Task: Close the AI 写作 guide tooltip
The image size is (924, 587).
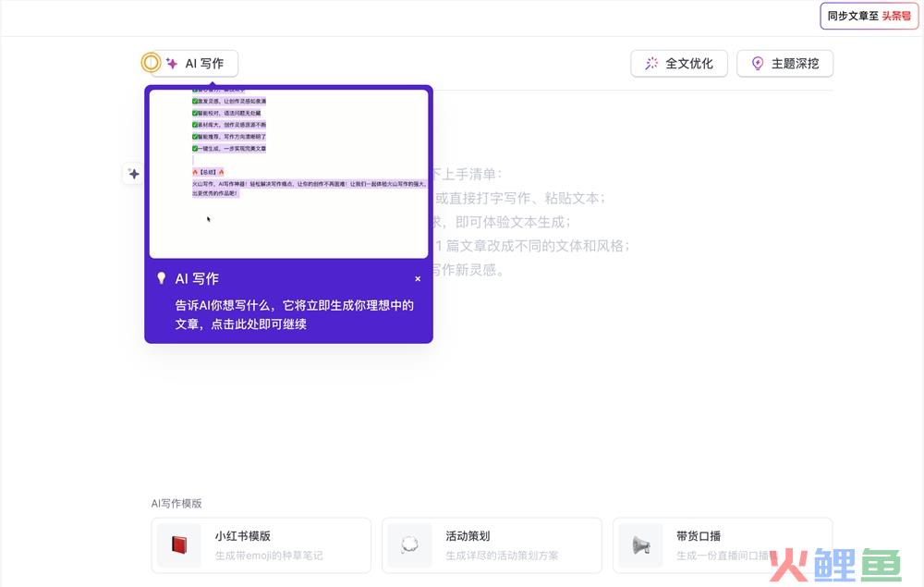Action: (x=418, y=278)
